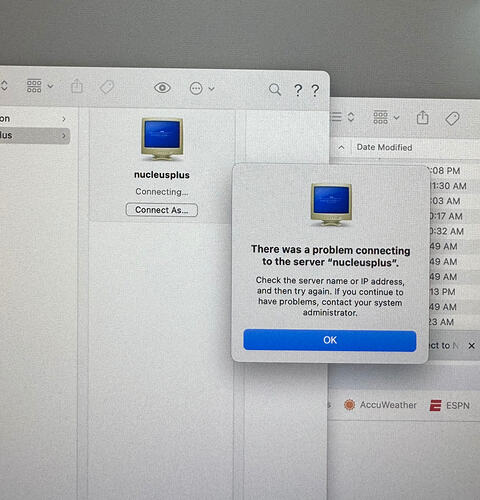Viewport: 480px width, 500px height.
Task: Click the Share icon in the rear window
Action: pyautogui.click(x=423, y=118)
